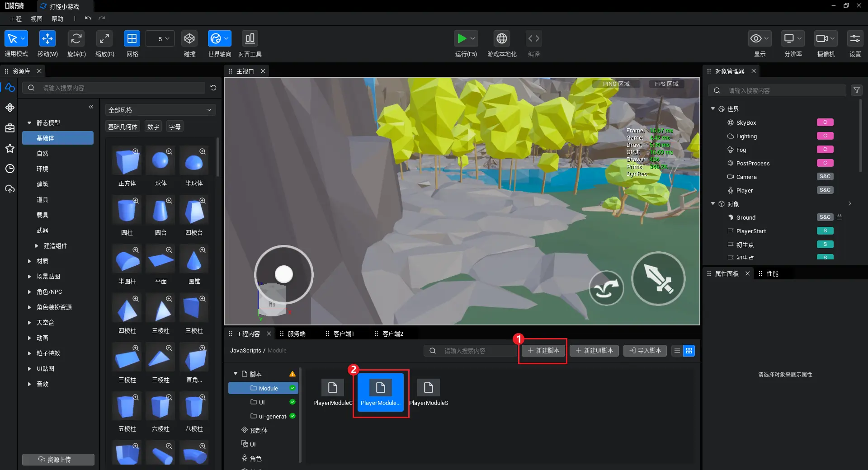Open favorites star in resource sidebar
This screenshot has width=868, height=470.
click(x=9, y=148)
